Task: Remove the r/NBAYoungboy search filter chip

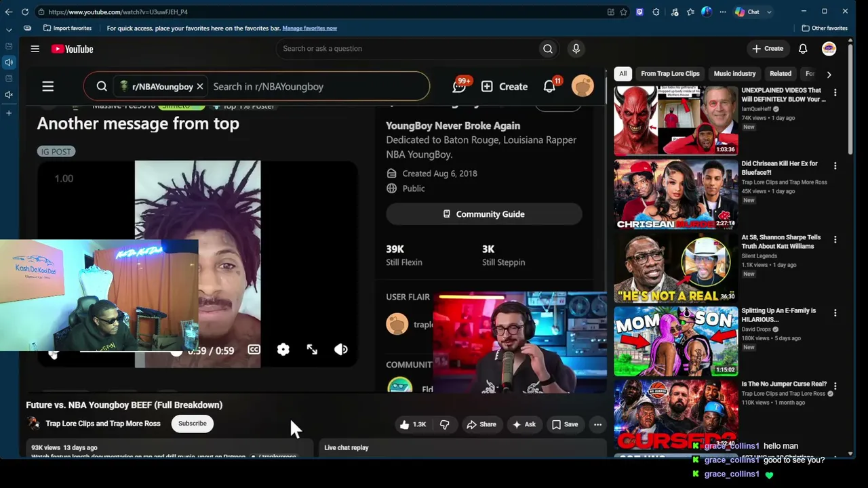Action: [x=200, y=87]
